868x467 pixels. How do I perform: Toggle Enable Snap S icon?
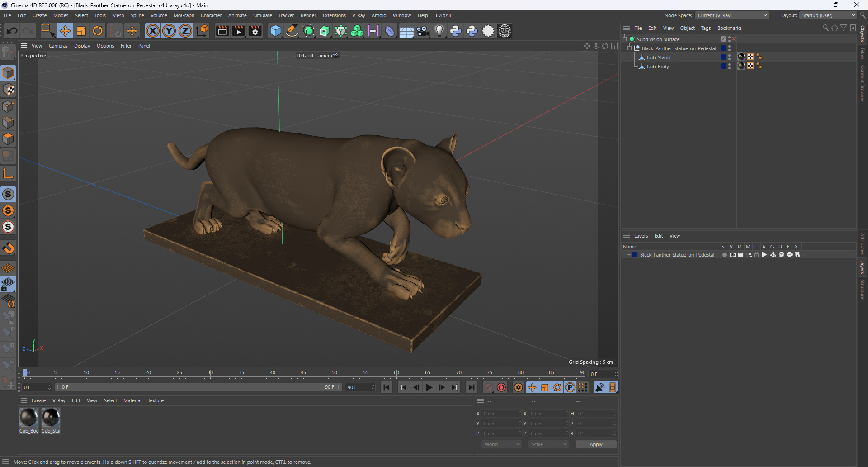(x=8, y=194)
